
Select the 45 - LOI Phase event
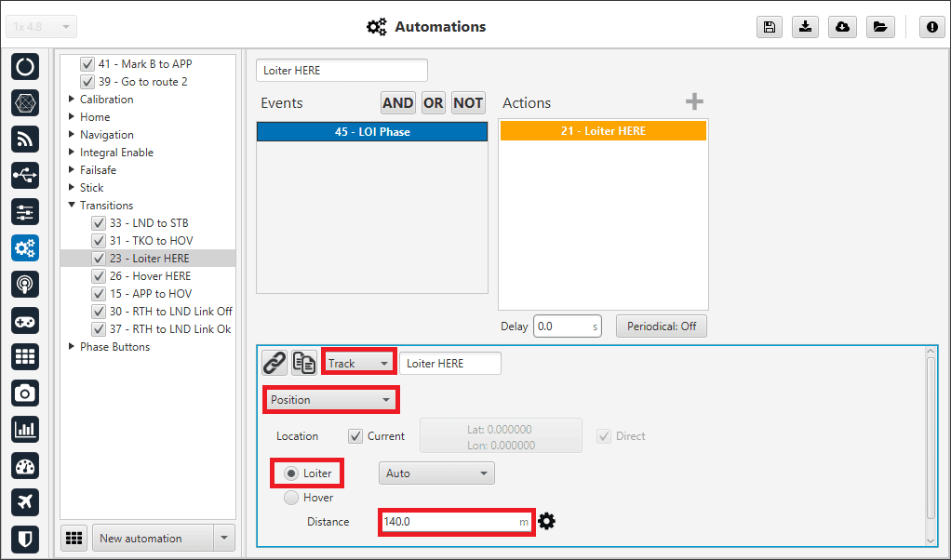click(x=372, y=132)
